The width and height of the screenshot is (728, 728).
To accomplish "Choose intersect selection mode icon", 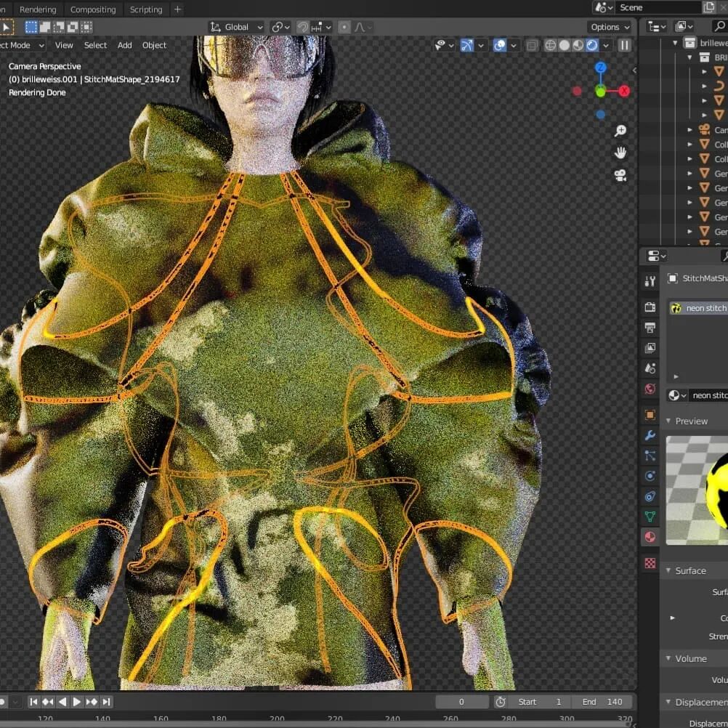I will 86,28.
